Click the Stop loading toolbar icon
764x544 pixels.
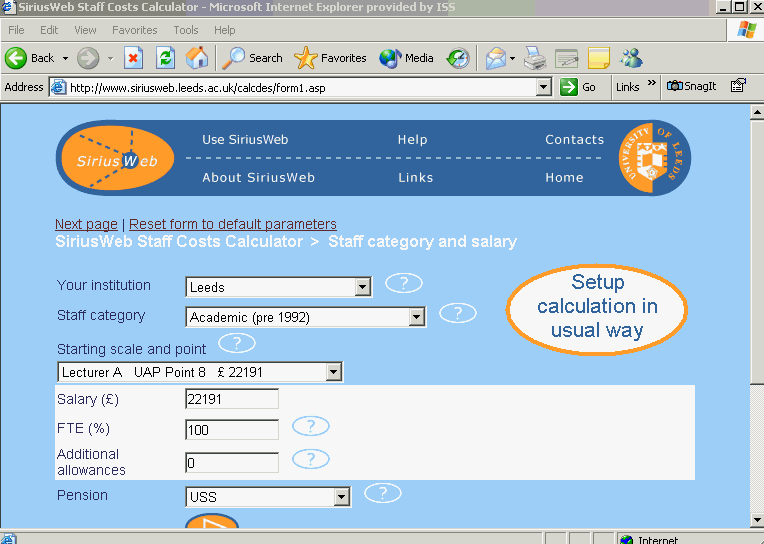click(133, 58)
